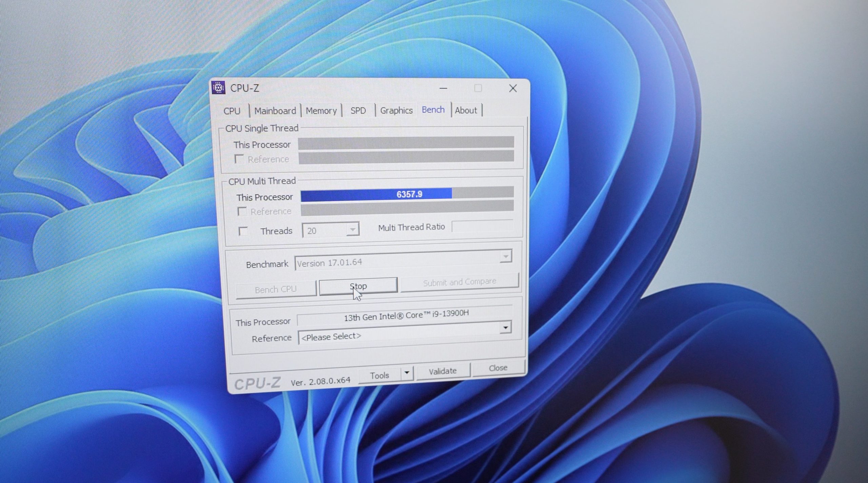This screenshot has height=483, width=868.
Task: Switch to the CPU tab
Action: (232, 111)
